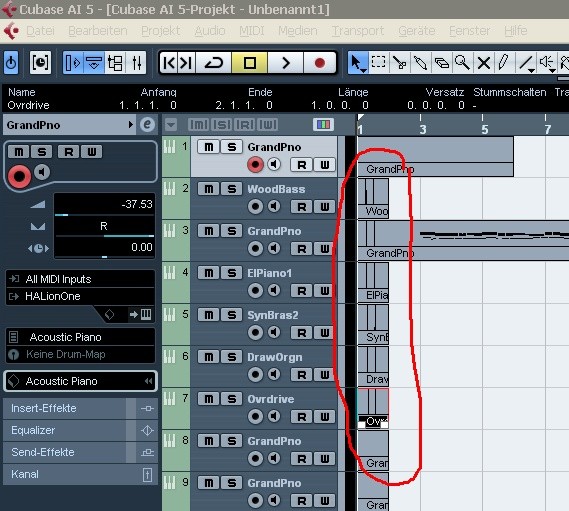Go to next marker in transport
This screenshot has height=511, width=569.
pos(187,63)
